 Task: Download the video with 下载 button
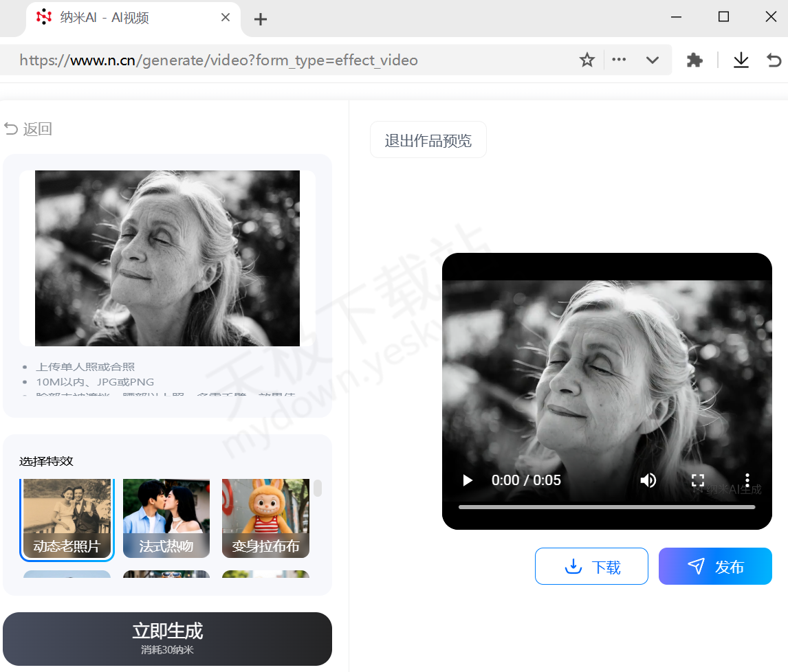[x=591, y=566]
